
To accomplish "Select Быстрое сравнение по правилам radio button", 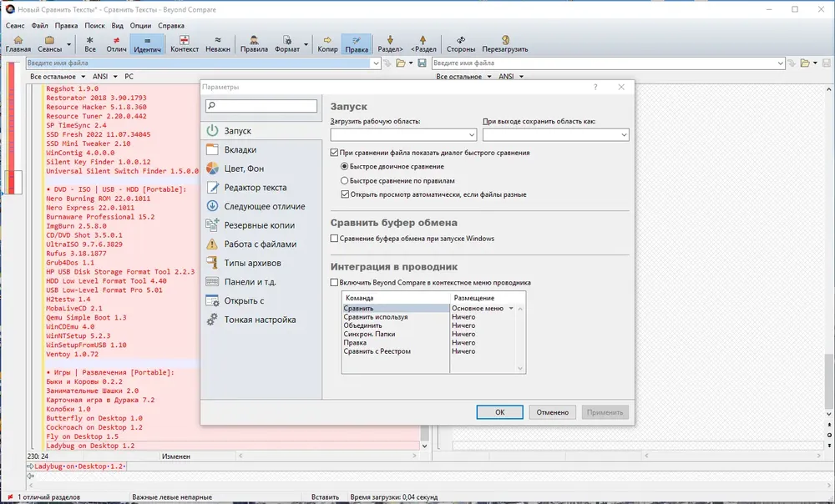I will tap(345, 180).
